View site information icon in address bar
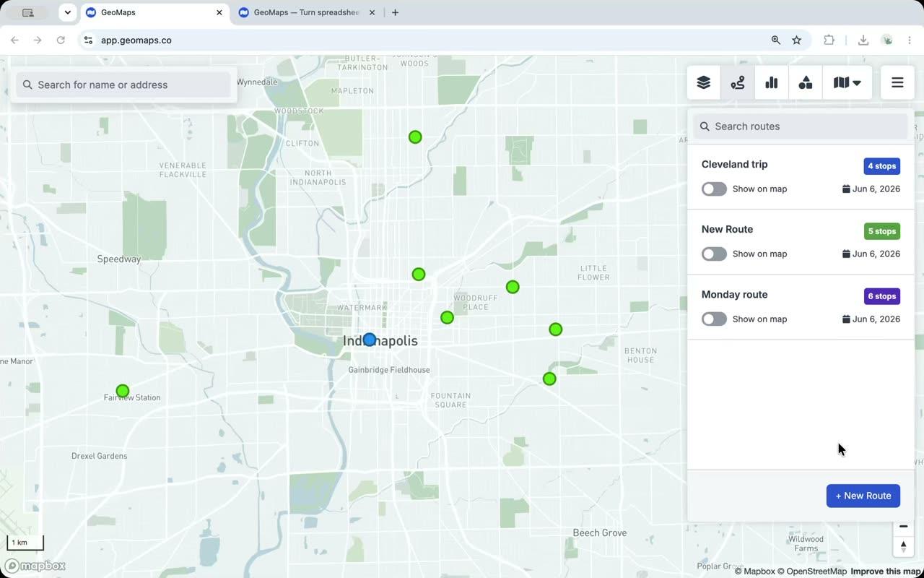924x578 pixels. click(88, 40)
